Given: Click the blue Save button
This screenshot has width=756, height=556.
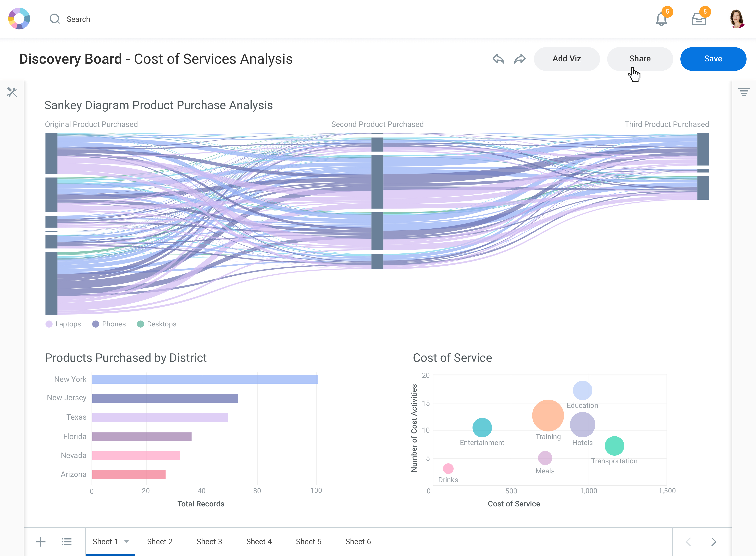Looking at the screenshot, I should [x=713, y=59].
